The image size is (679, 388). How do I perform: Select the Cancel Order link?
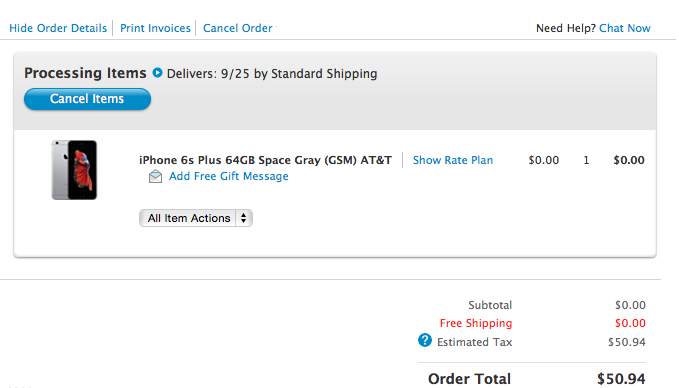tap(238, 28)
